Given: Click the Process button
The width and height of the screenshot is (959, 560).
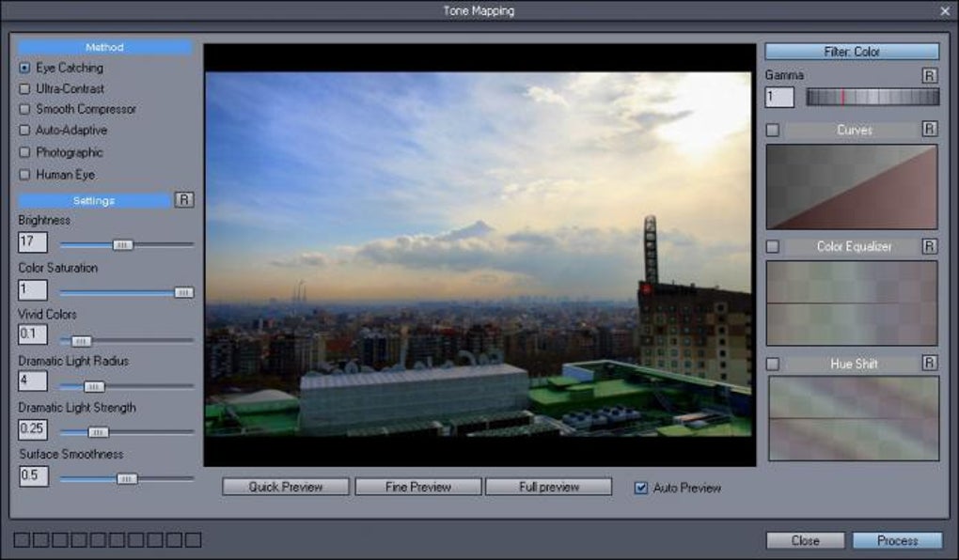Looking at the screenshot, I should (898, 540).
